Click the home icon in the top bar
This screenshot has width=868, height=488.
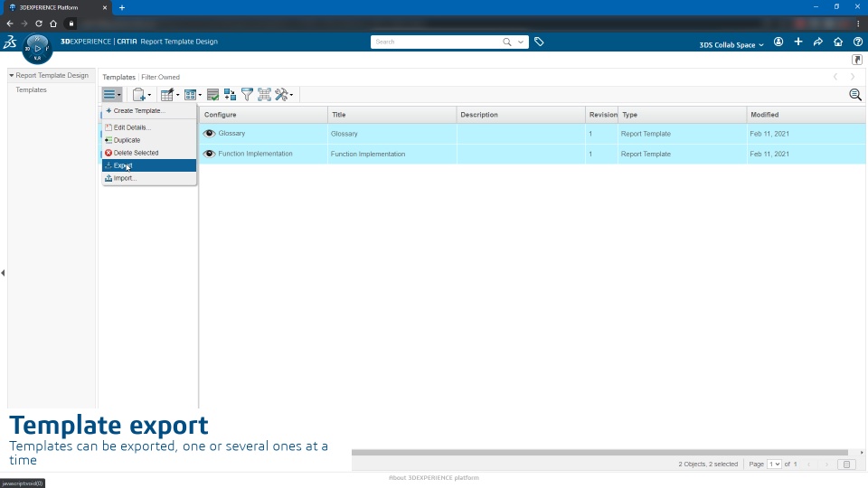tap(838, 42)
